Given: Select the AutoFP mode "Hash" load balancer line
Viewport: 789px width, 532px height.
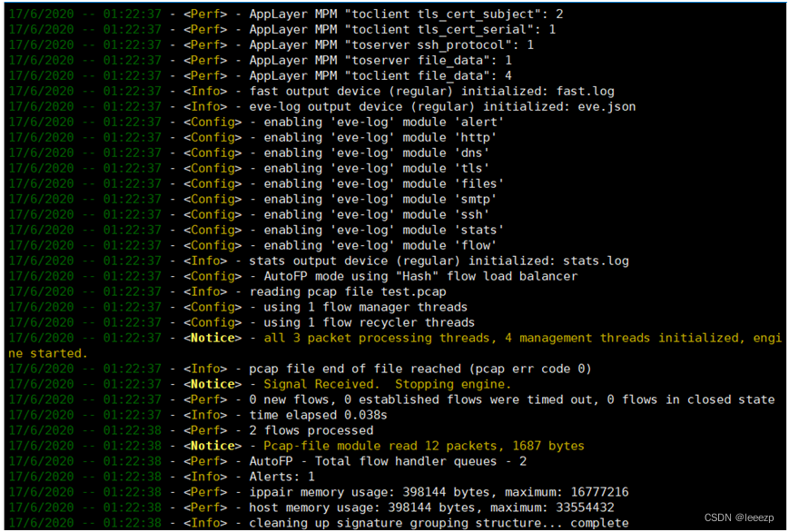Looking at the screenshot, I should tap(293, 276).
